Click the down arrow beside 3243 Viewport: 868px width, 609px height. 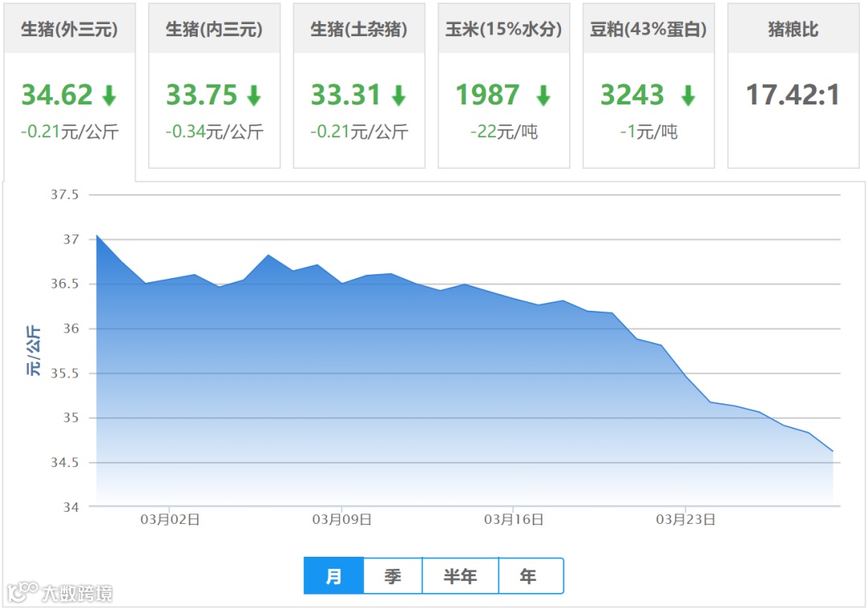[688, 95]
